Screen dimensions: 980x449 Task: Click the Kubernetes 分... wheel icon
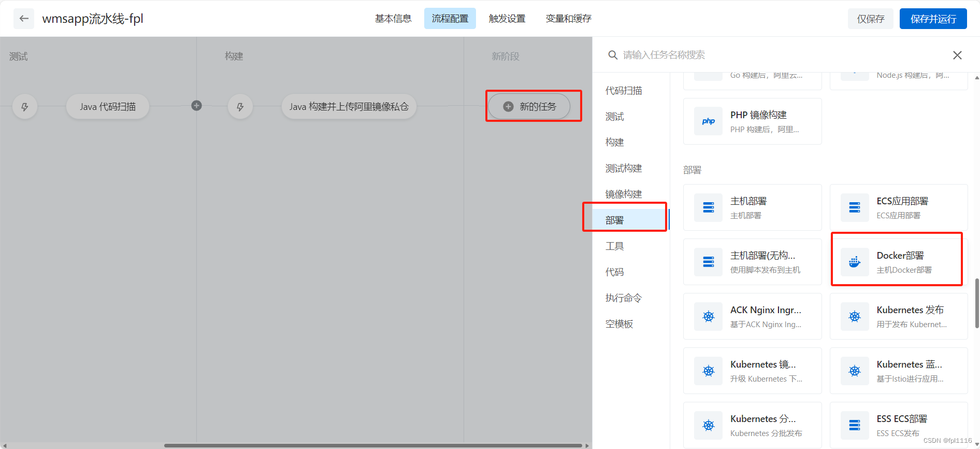point(709,425)
